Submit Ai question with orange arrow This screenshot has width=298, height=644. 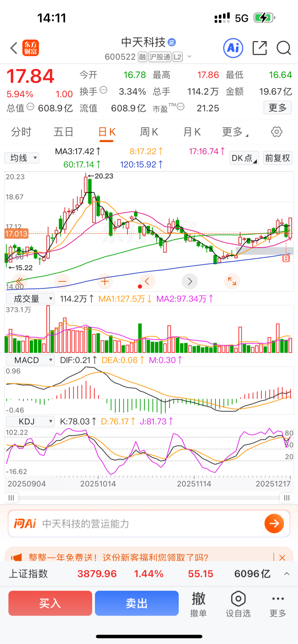click(274, 524)
